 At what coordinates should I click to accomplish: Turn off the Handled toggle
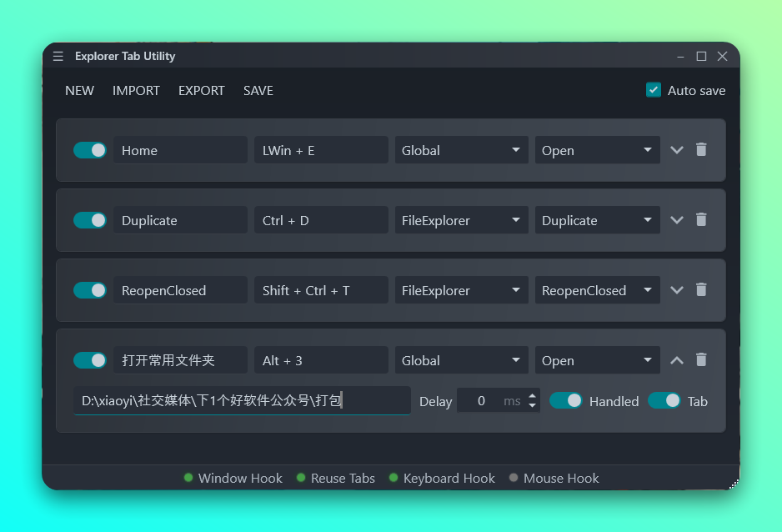click(566, 400)
